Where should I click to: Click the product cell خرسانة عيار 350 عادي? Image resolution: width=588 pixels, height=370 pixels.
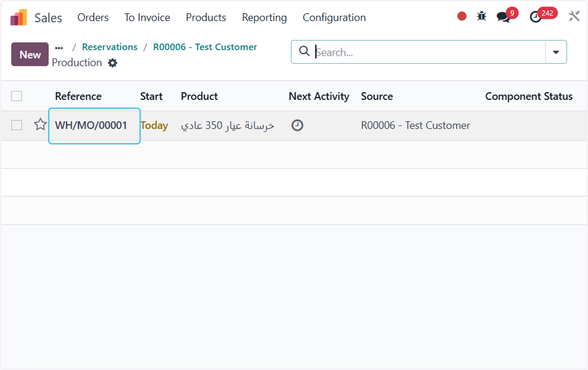pos(228,125)
